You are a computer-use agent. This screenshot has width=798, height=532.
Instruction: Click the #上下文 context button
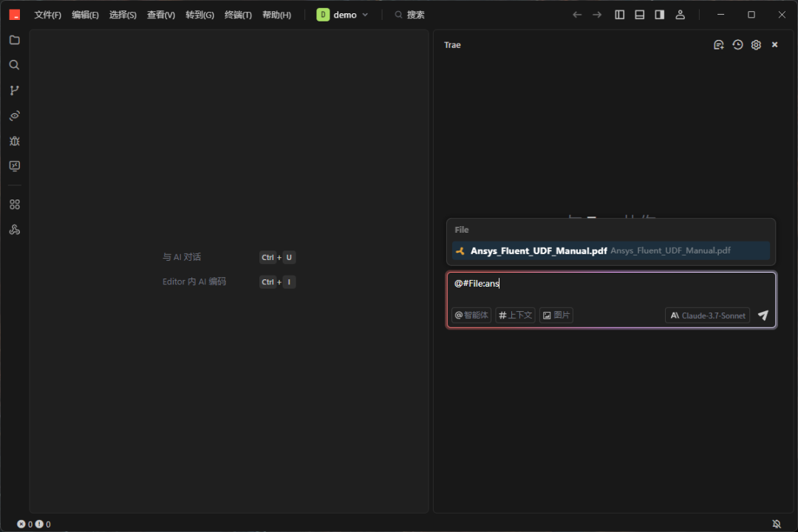(x=515, y=316)
